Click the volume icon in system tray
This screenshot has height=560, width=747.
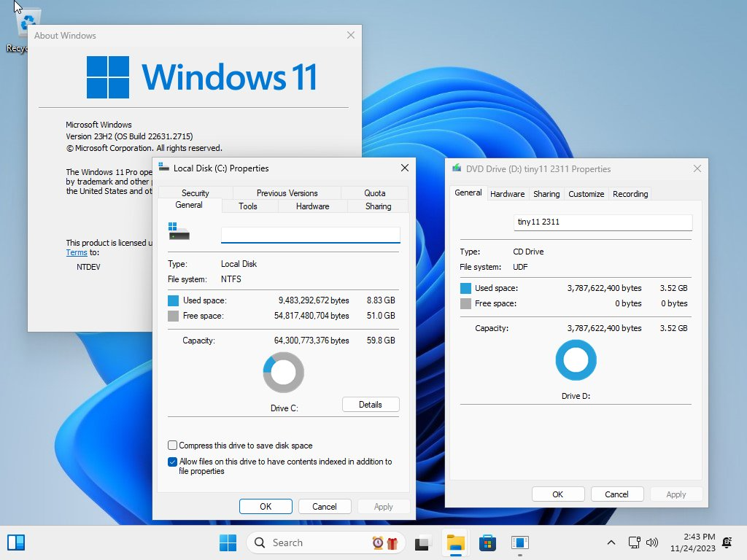point(651,542)
